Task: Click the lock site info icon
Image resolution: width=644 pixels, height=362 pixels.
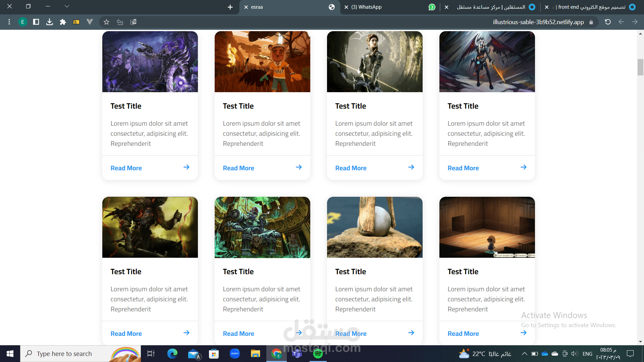Action: pyautogui.click(x=591, y=22)
